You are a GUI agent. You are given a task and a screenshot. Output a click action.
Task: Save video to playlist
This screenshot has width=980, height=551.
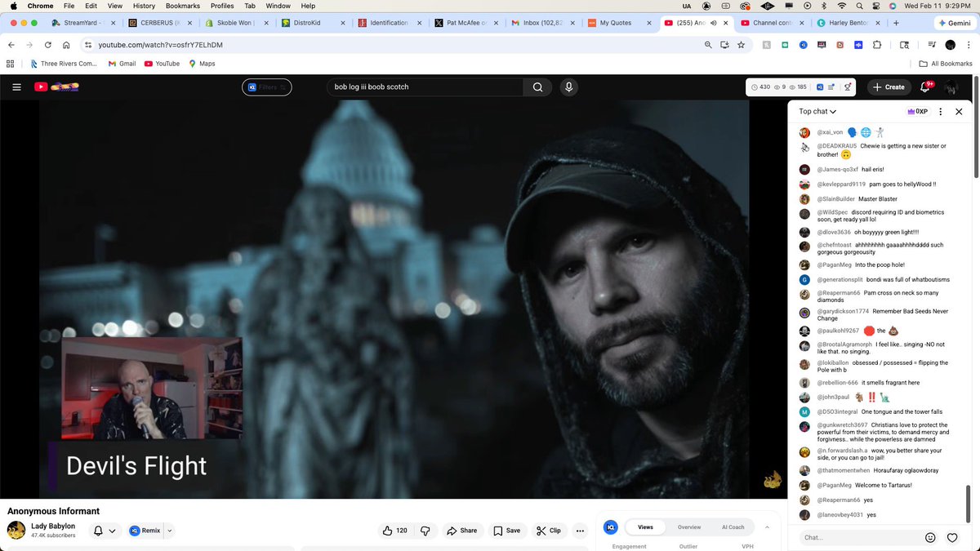(506, 531)
